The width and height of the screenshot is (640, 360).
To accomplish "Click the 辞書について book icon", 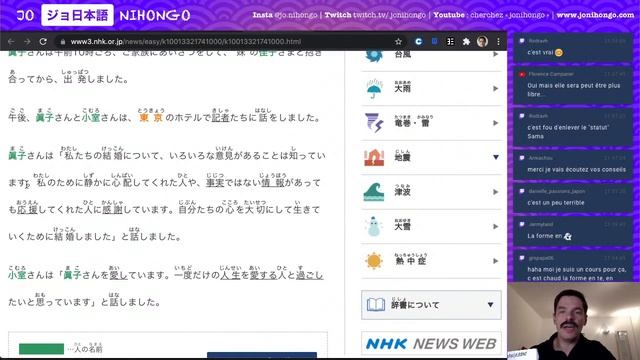I will [x=376, y=305].
